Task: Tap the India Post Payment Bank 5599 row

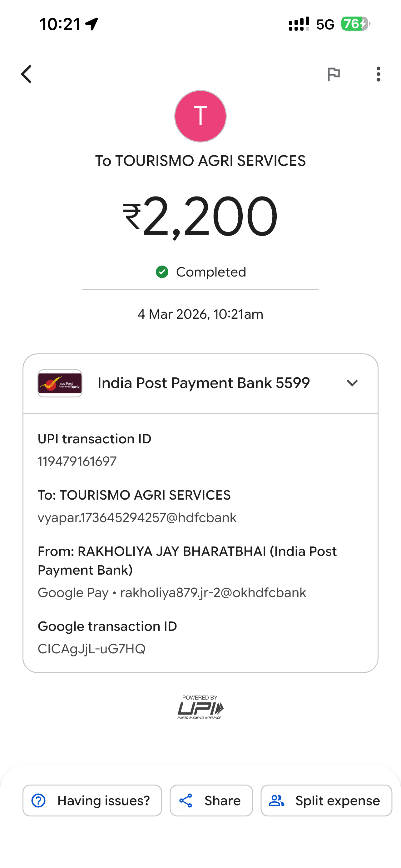Action: pyautogui.click(x=203, y=383)
